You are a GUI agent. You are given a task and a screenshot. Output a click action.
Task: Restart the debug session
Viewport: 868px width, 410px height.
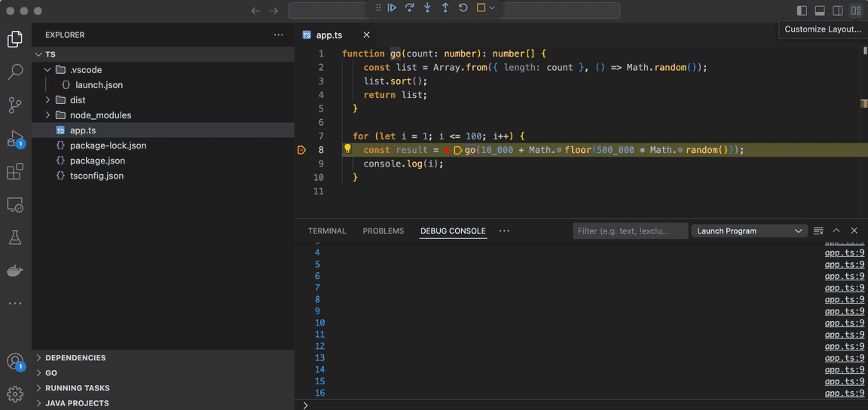pos(463,8)
